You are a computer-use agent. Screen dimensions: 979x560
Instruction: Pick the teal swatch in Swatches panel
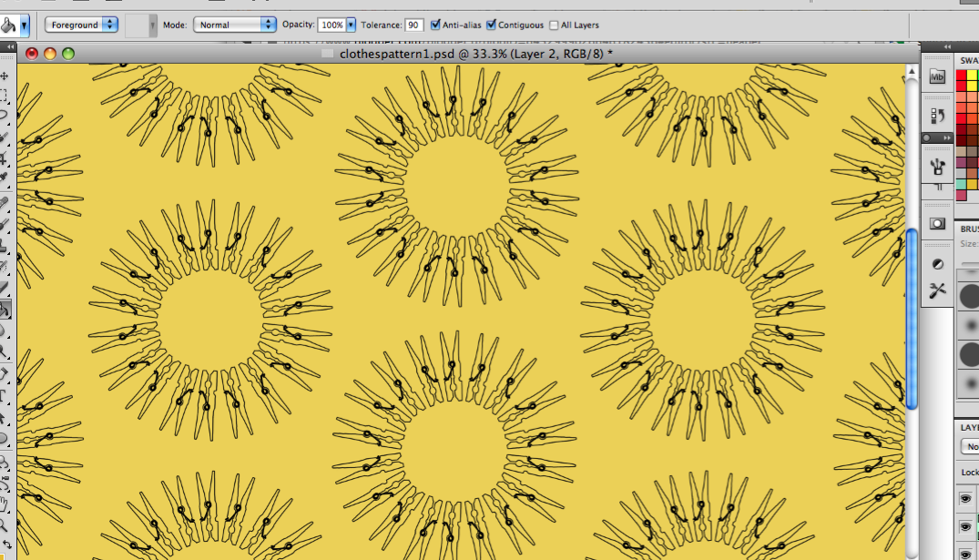coord(961,184)
